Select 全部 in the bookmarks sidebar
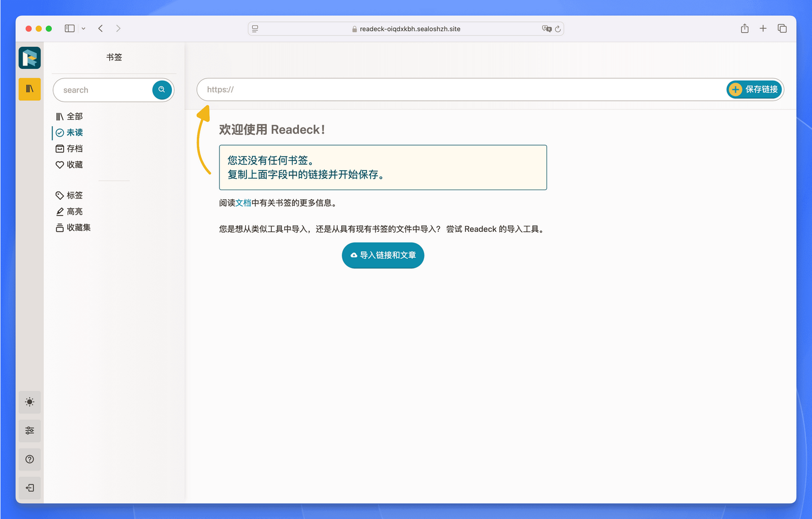 point(74,116)
